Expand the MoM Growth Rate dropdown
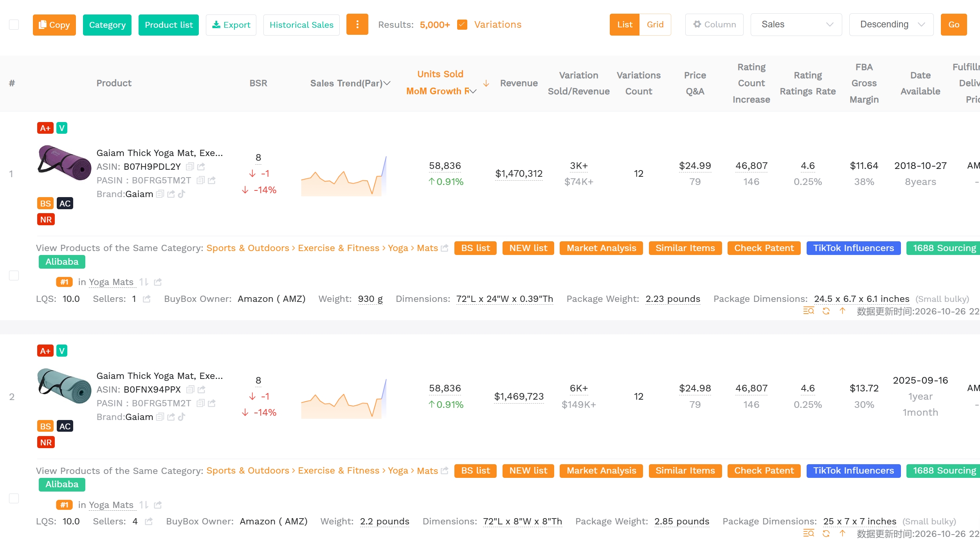Image resolution: width=980 pixels, height=542 pixels. click(473, 91)
